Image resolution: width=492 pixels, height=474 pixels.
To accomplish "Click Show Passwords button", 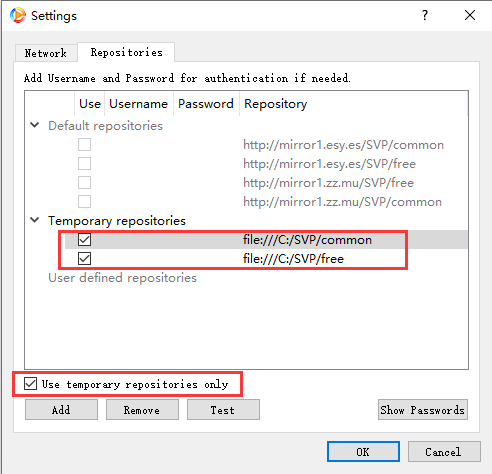I will click(423, 410).
